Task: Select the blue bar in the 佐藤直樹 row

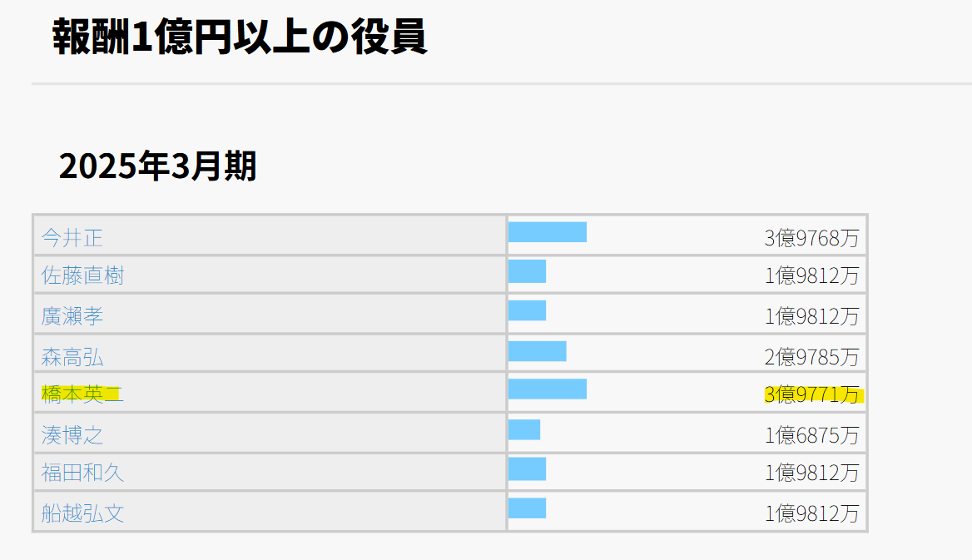Action: [527, 271]
